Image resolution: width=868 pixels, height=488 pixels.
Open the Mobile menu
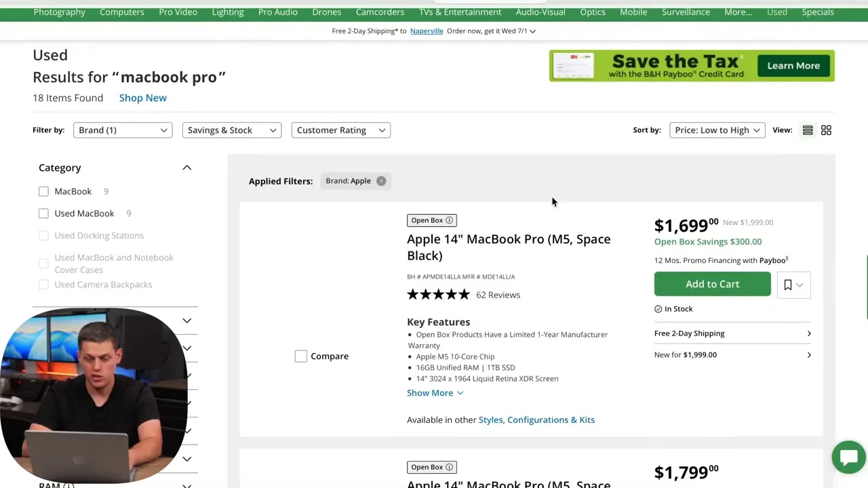click(x=633, y=12)
